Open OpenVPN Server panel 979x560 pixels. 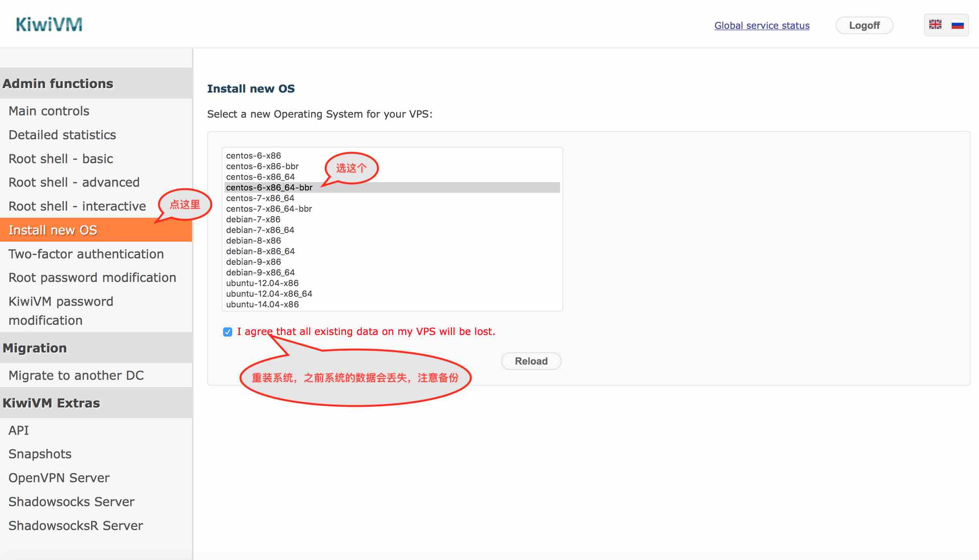coord(59,477)
